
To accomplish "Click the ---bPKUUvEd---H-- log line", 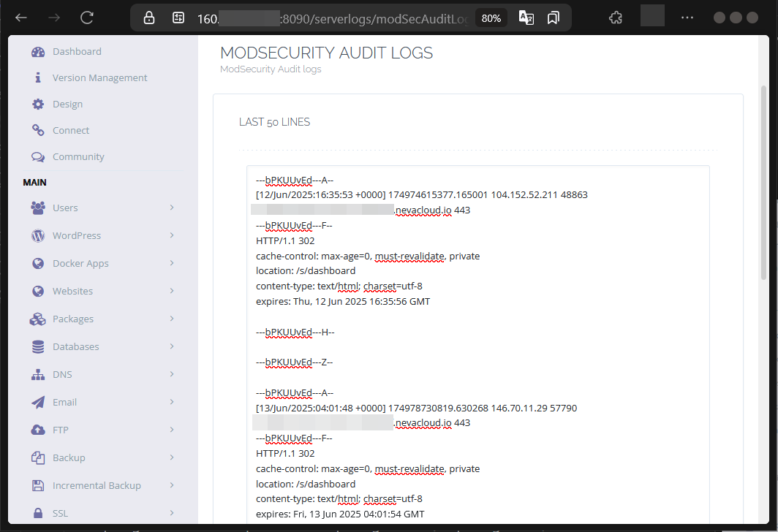I will 295,332.
